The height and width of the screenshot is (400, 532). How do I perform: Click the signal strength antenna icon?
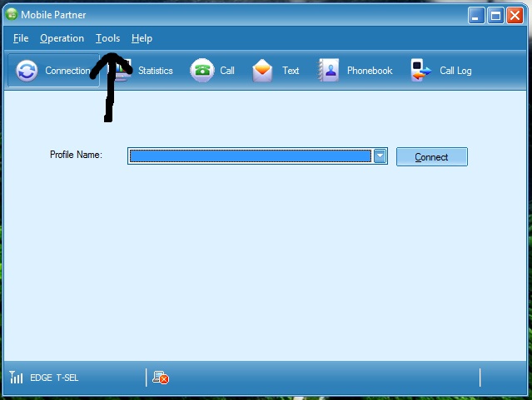(16, 378)
